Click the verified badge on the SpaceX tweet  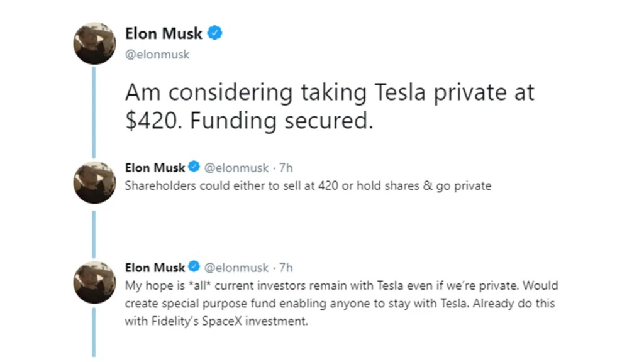pos(194,267)
